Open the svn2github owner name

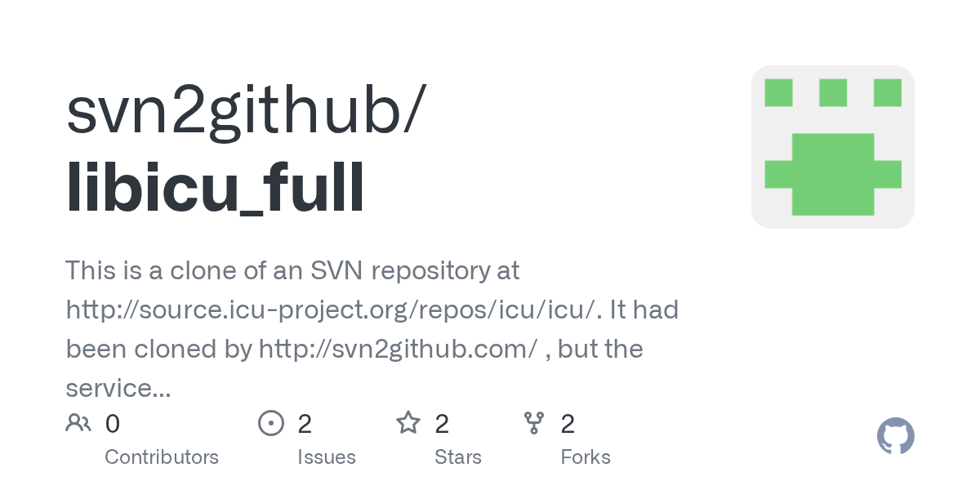click(245, 110)
